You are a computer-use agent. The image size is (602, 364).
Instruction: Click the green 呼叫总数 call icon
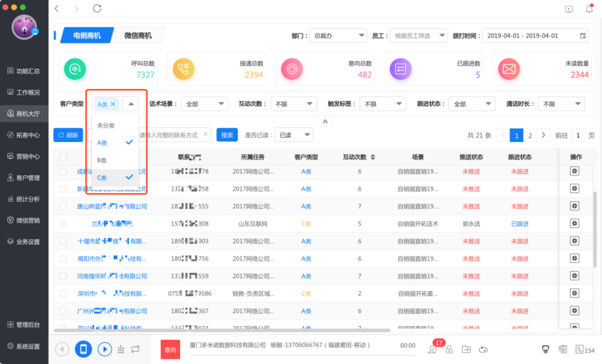click(x=75, y=69)
